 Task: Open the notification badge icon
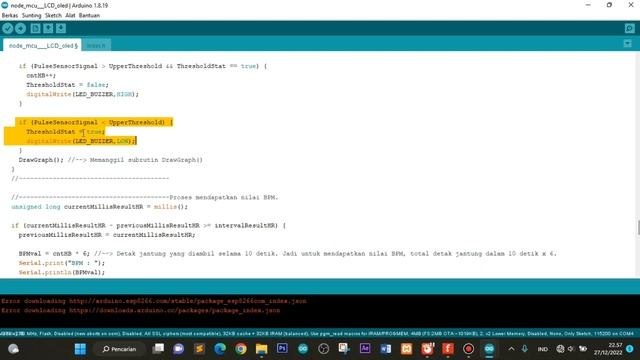coord(630,349)
